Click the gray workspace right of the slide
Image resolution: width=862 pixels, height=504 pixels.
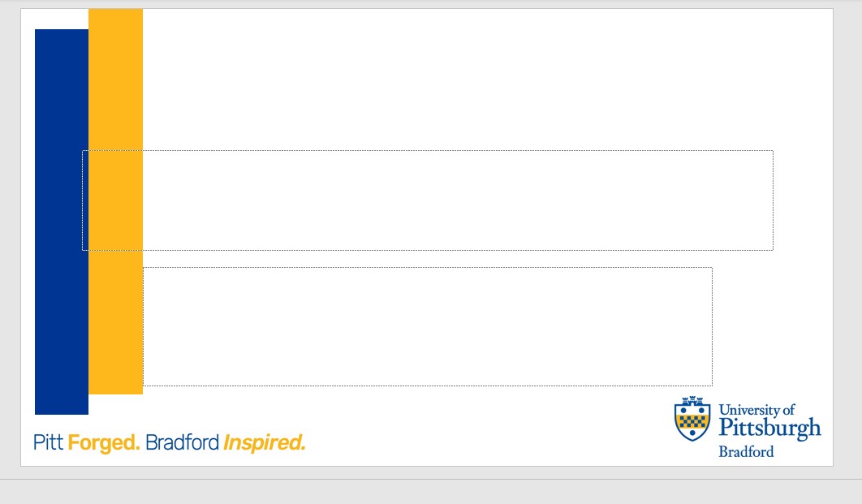coord(847,236)
